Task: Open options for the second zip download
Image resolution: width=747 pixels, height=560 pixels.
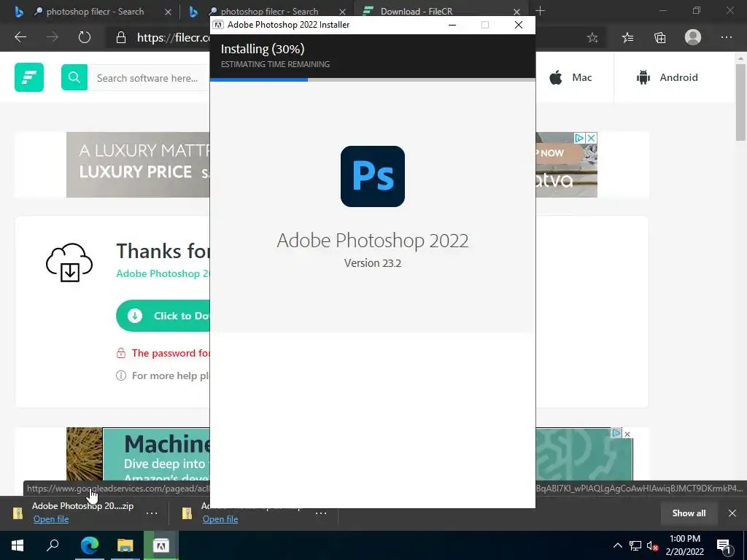Action: tap(321, 513)
